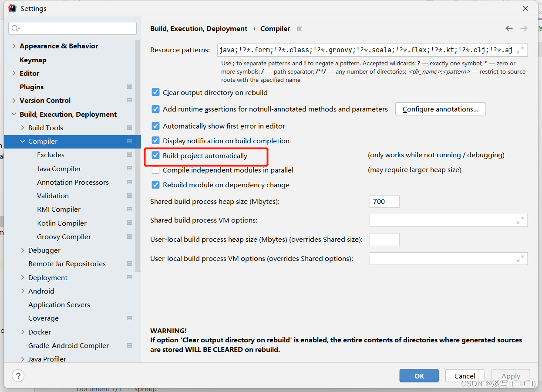Focus the settings search field
This screenshot has height=392, width=542.
coord(72,28)
